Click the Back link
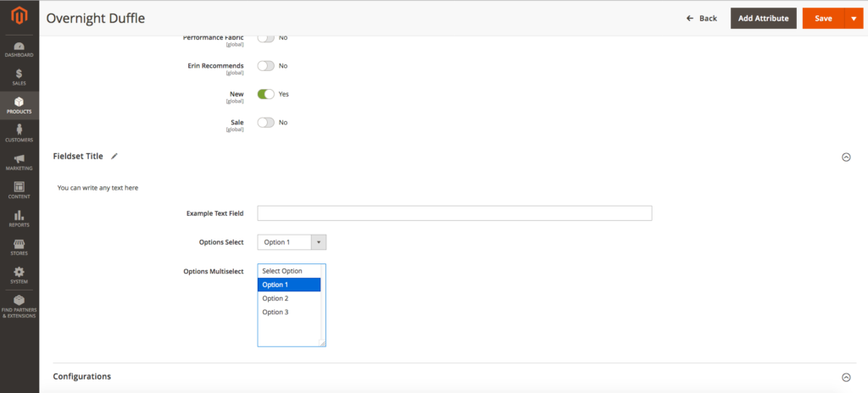868x393 pixels. coord(701,19)
